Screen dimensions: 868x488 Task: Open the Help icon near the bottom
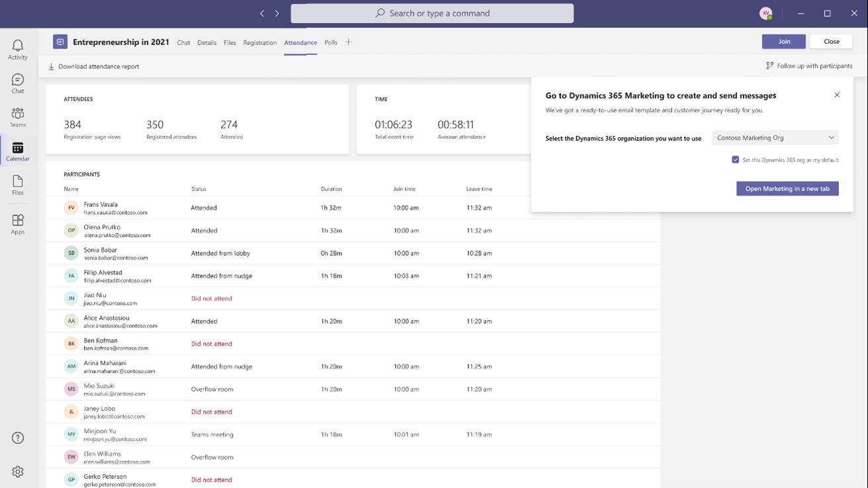pos(17,437)
